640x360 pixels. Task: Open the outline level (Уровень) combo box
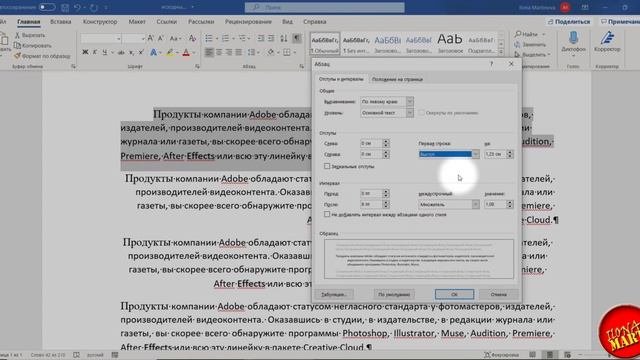[x=387, y=113]
